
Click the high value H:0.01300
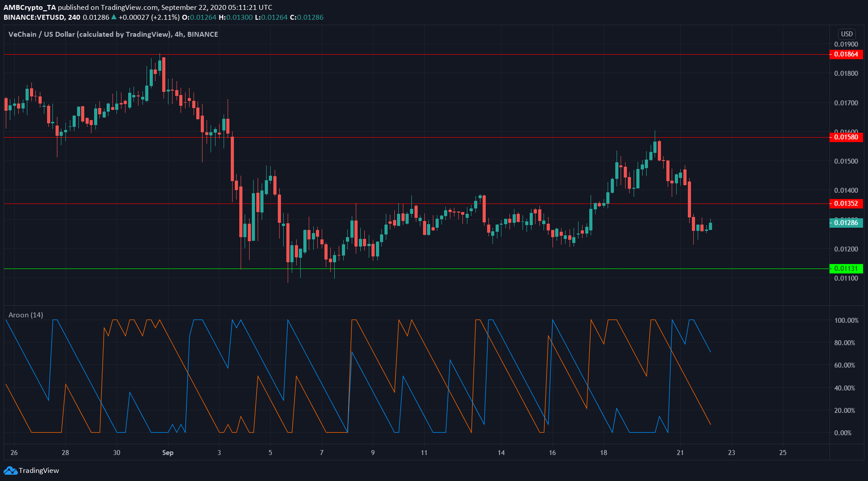(x=236, y=17)
